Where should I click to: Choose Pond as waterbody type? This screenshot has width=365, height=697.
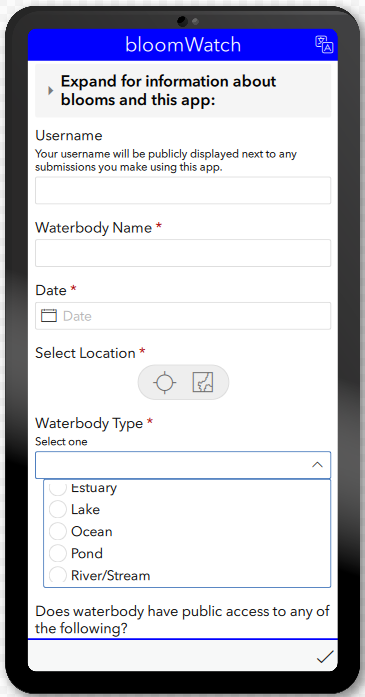coord(58,553)
